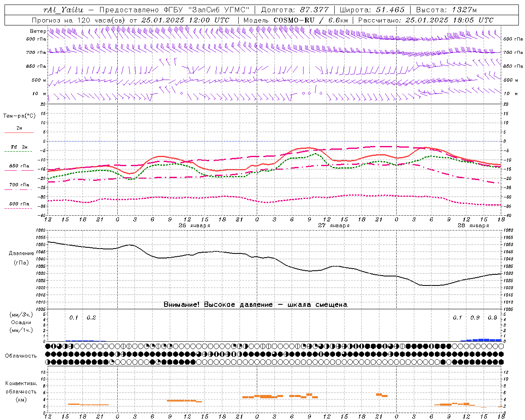Click the 'Модель COSMO-RU / 6.6км' label
525x420 pixels.
(295, 20)
